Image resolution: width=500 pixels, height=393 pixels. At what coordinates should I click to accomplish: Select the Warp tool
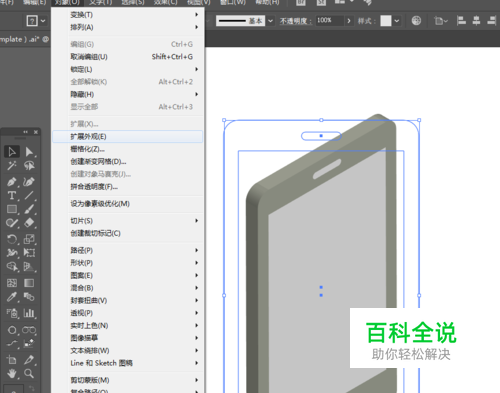[12, 253]
